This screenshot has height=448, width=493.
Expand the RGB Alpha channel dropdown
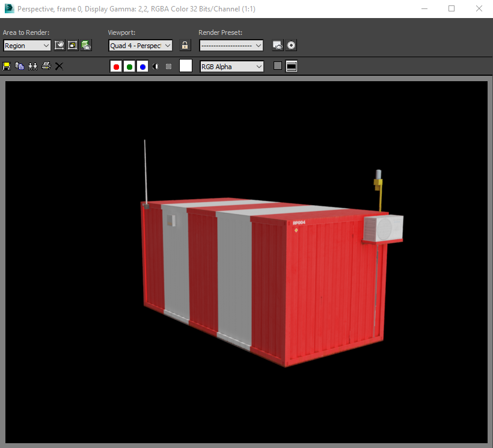[231, 67]
